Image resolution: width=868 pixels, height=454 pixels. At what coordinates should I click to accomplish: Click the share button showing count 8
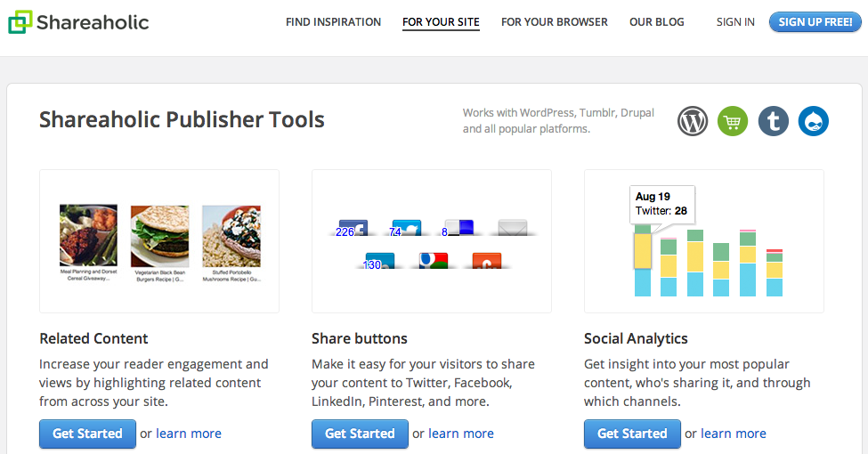click(x=458, y=228)
